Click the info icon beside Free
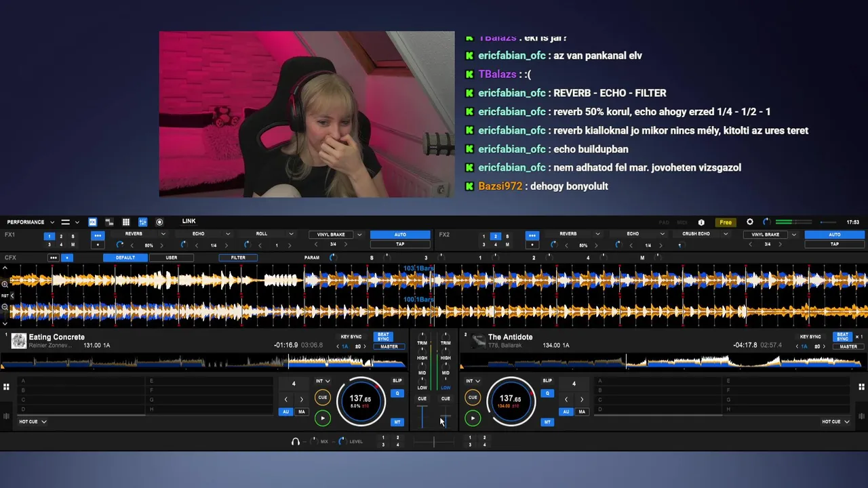This screenshot has width=868, height=488. (701, 222)
